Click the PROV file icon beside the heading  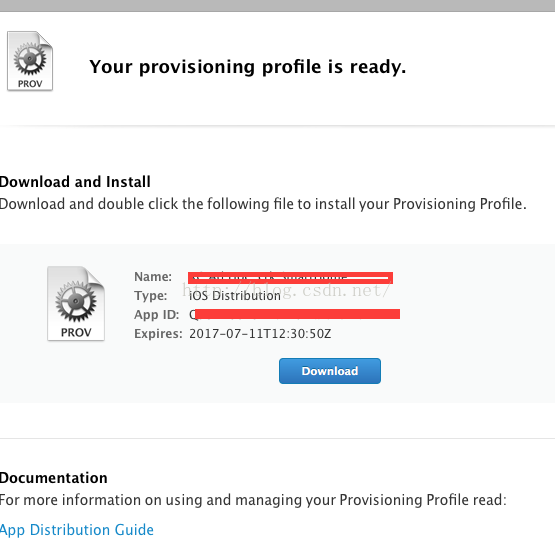pyautogui.click(x=30, y=61)
